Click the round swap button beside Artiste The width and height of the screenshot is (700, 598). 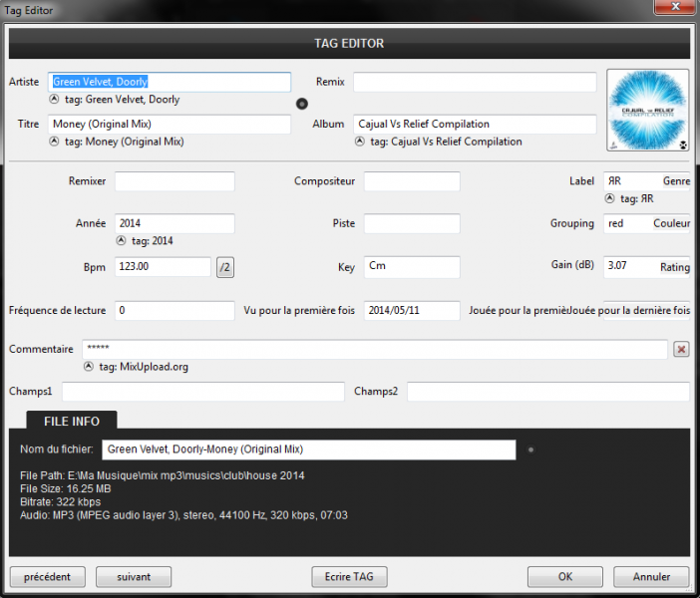[302, 104]
